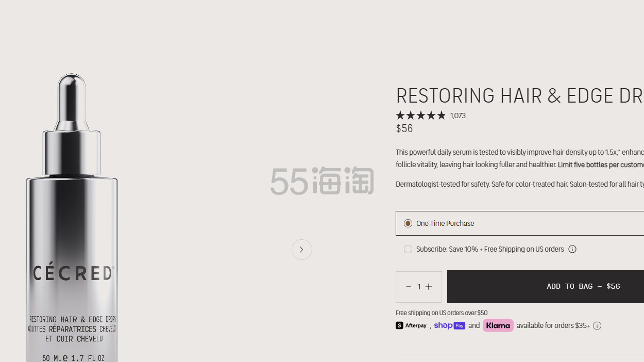Increase quantity with the plus icon
Image resolution: width=644 pixels, height=362 pixels.
tap(429, 287)
